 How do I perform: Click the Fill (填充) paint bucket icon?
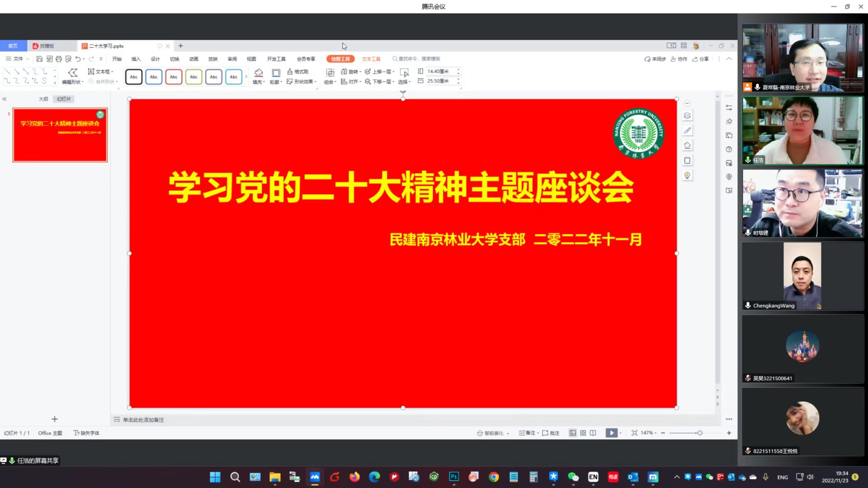click(x=258, y=73)
